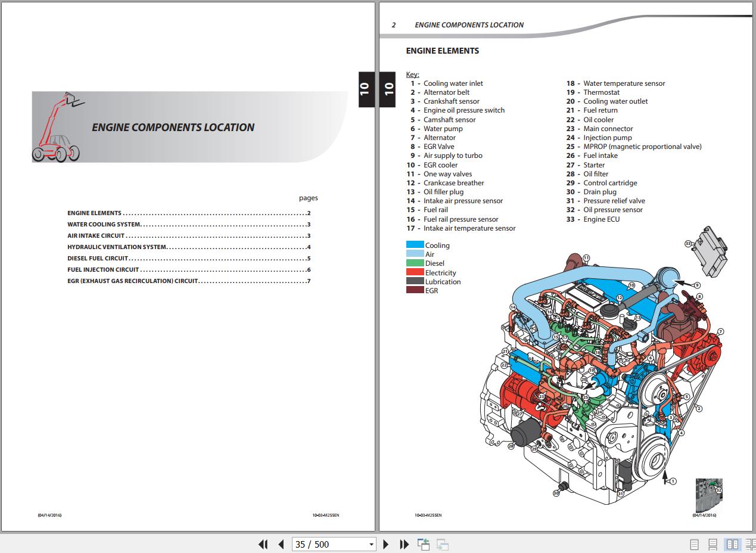Go to the previous page
Image resolution: width=756 pixels, height=553 pixels.
281,544
